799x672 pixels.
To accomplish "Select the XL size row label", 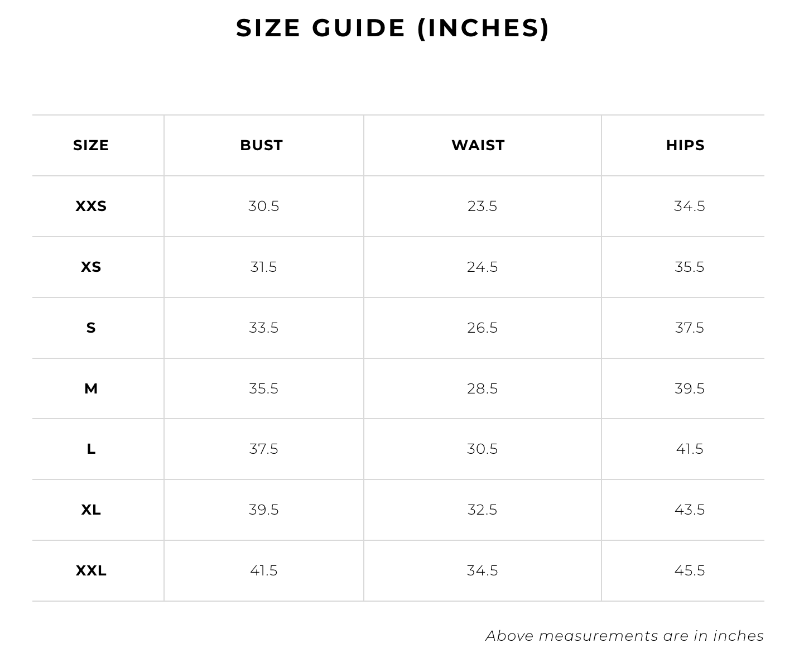I will tap(91, 510).
